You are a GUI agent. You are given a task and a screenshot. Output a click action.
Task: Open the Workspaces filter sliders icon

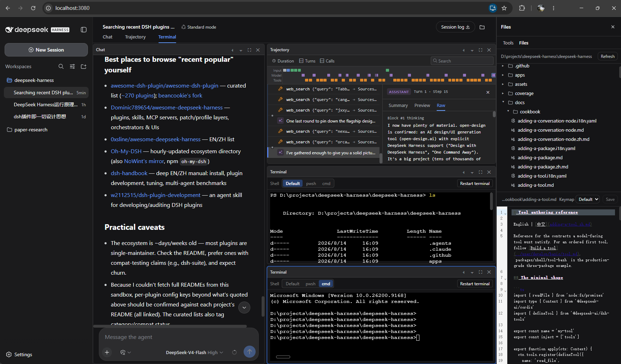72,66
